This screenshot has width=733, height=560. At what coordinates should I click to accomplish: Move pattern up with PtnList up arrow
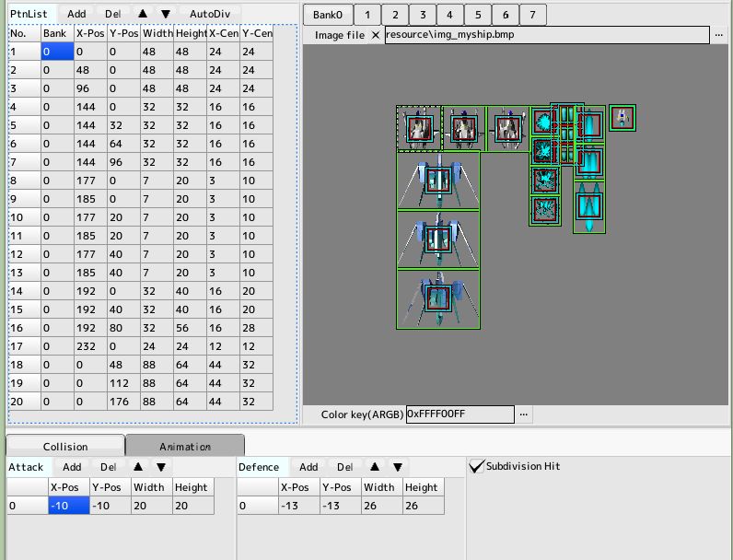click(x=143, y=14)
